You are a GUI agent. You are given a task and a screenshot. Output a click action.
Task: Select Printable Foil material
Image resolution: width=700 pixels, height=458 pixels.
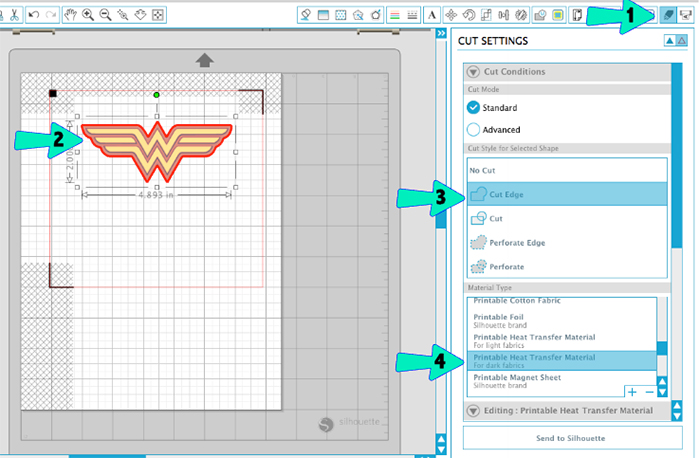(x=562, y=321)
